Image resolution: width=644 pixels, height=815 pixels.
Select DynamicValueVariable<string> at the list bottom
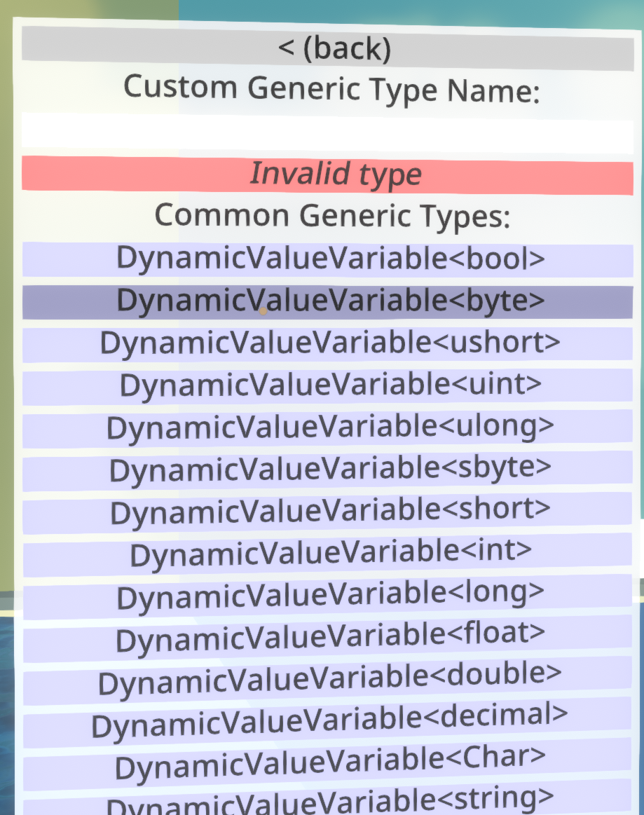point(327,798)
